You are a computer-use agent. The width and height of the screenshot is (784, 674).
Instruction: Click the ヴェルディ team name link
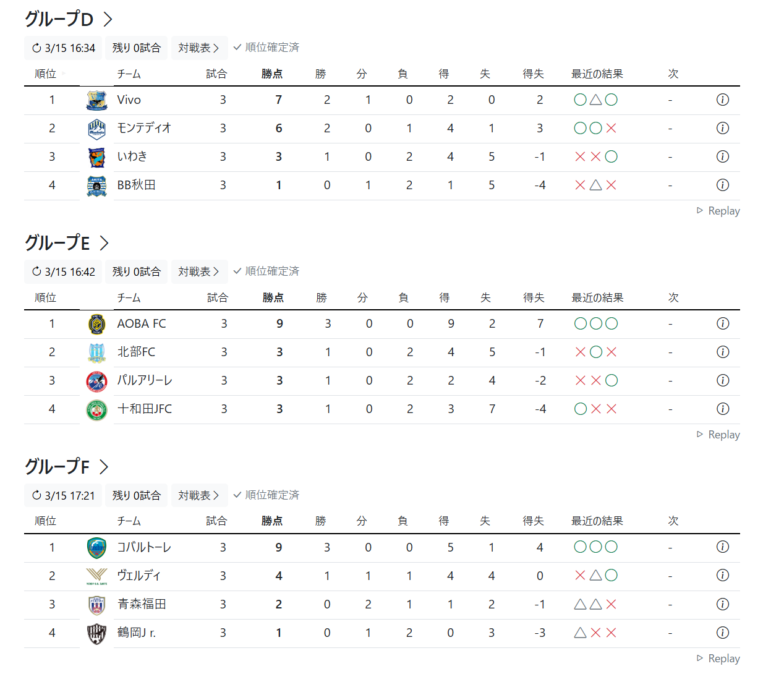pos(138,576)
